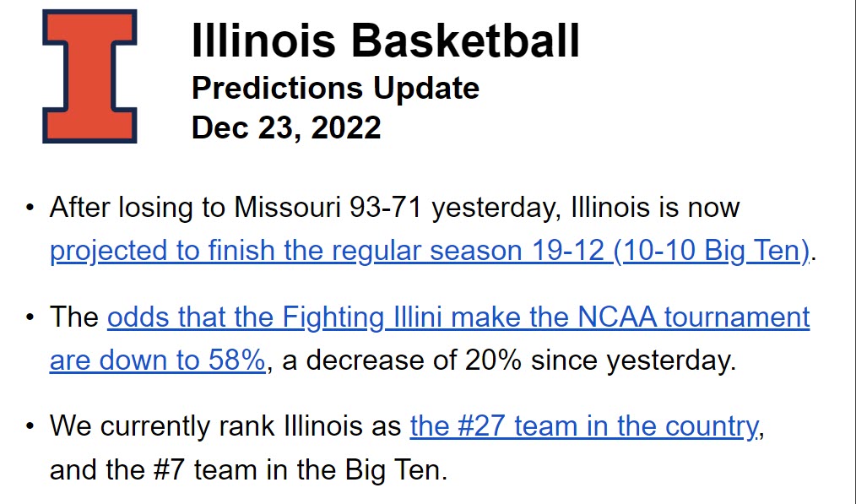Click the bullet point before After losing
The height and width of the screenshot is (504, 856).
(x=30, y=208)
